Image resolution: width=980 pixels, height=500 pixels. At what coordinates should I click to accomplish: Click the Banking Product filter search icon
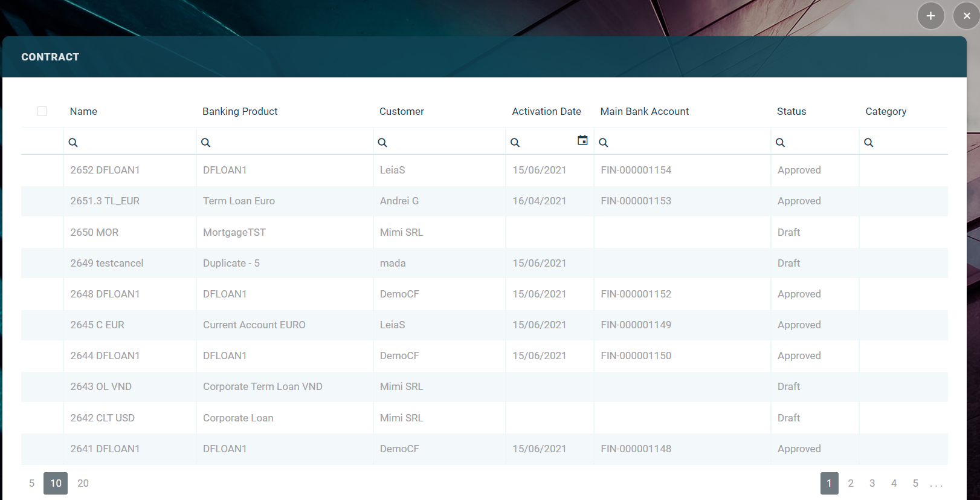[206, 143]
